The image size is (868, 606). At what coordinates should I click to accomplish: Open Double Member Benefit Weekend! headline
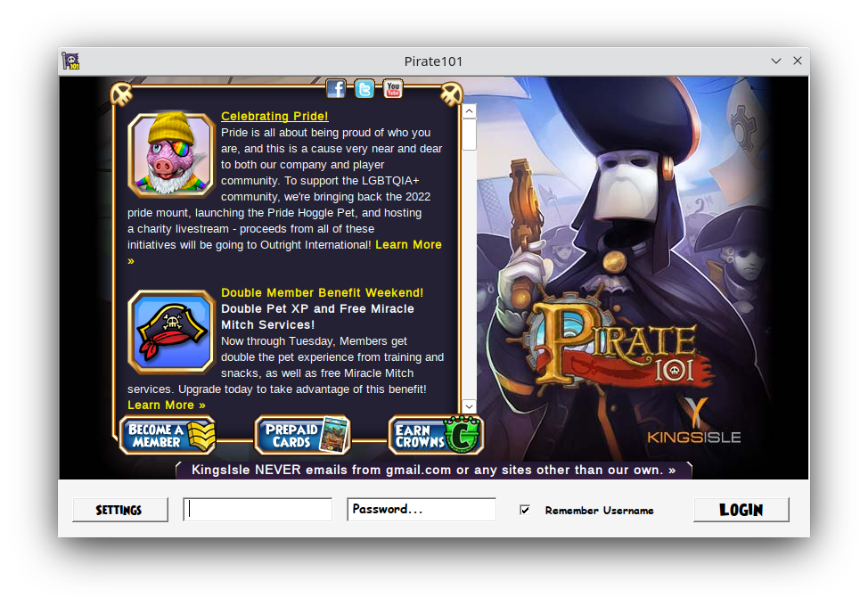click(322, 292)
